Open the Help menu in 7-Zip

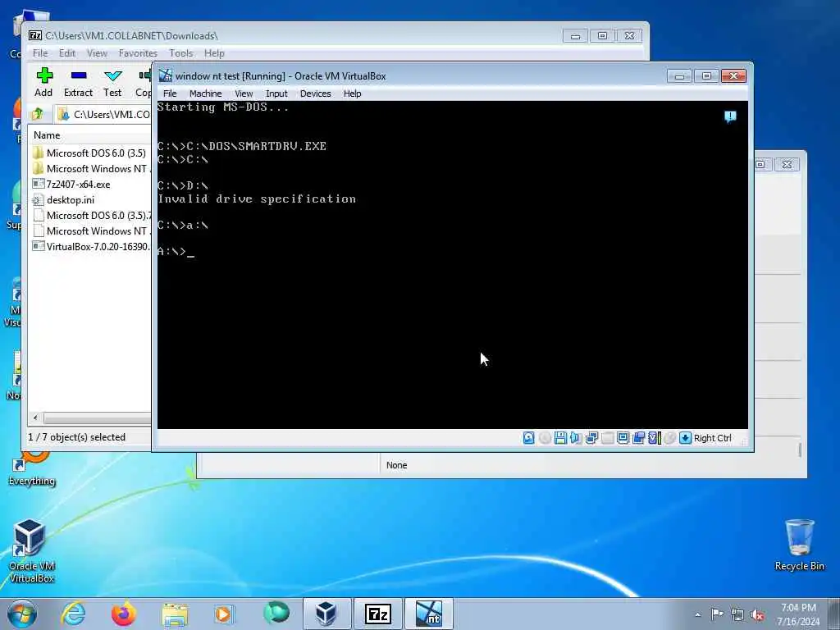(214, 53)
